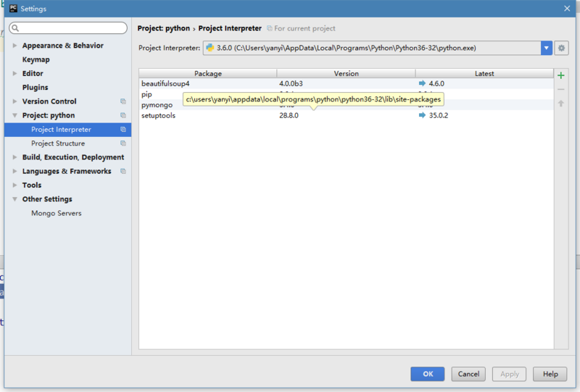Collapse the Other Settings section
Screen dimensions: 580x392
14,199
